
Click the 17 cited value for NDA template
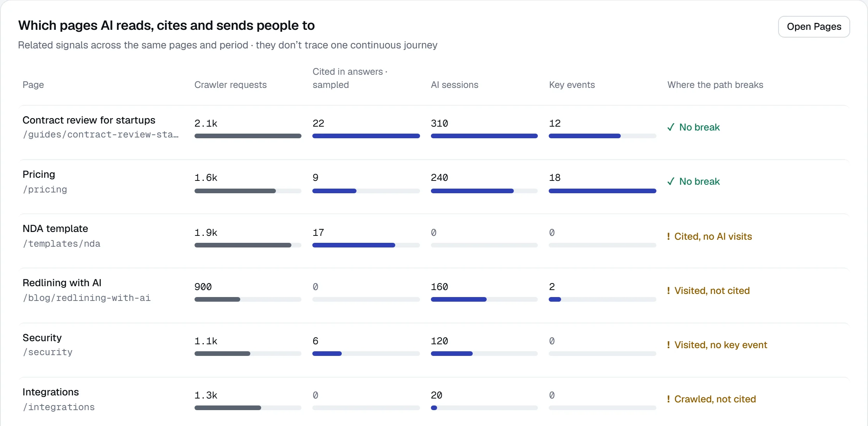[319, 233]
